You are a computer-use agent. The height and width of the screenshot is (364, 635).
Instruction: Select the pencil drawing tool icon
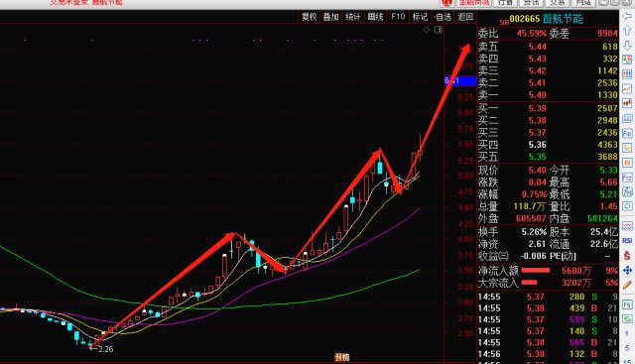[x=627, y=285]
